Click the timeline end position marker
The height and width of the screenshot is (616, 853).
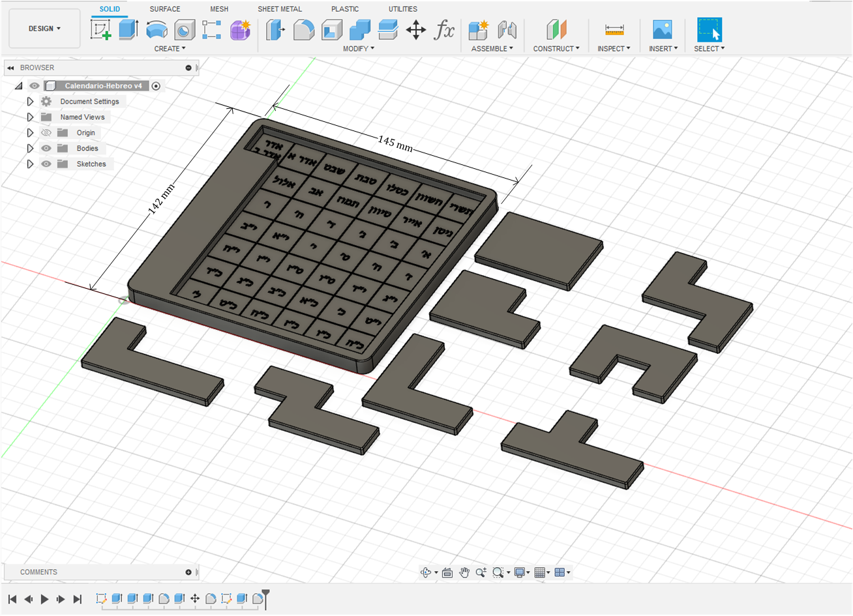pyautogui.click(x=265, y=594)
